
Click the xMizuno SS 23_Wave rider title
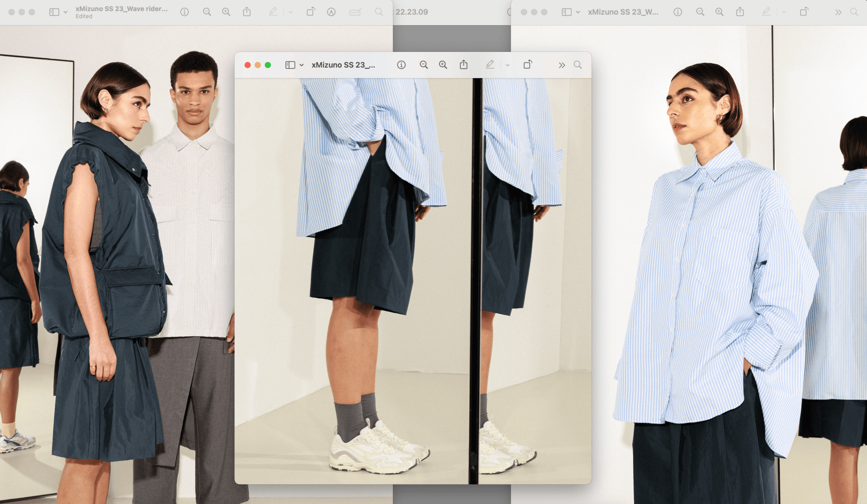(x=121, y=9)
